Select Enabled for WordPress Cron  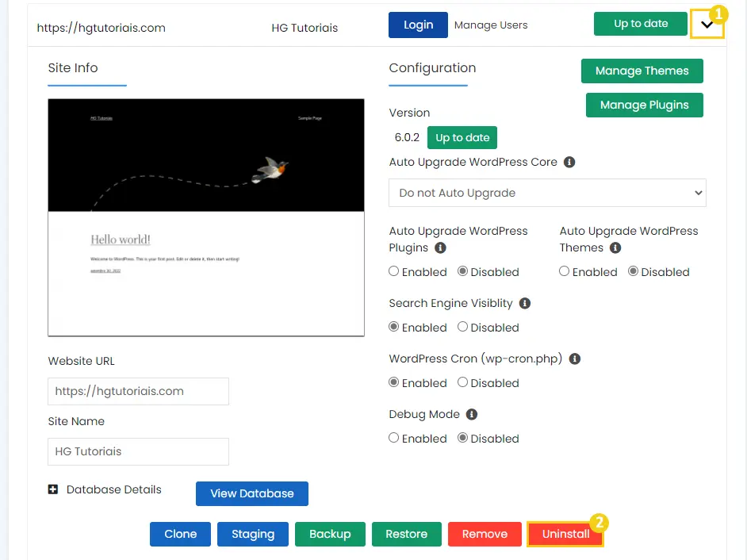393,382
